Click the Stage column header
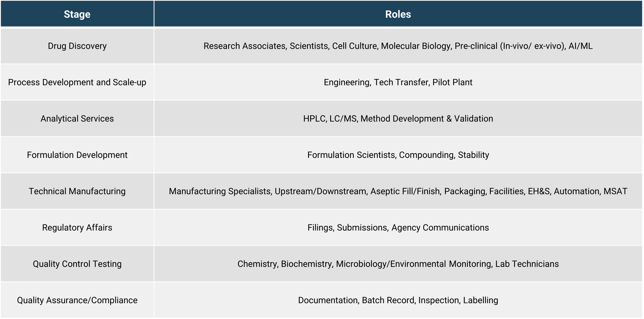Viewport: 644px width, 319px height. (77, 14)
